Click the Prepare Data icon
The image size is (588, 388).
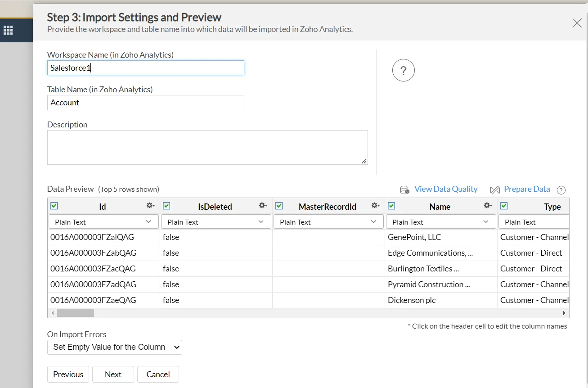[x=495, y=189]
